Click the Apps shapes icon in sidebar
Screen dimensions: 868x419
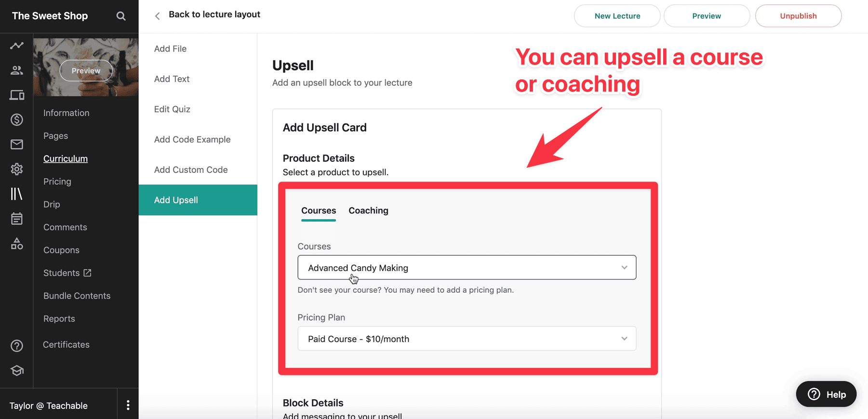pos(17,244)
